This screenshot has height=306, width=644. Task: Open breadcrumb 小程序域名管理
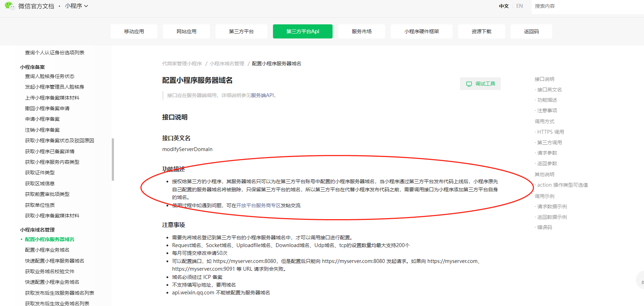pos(227,64)
